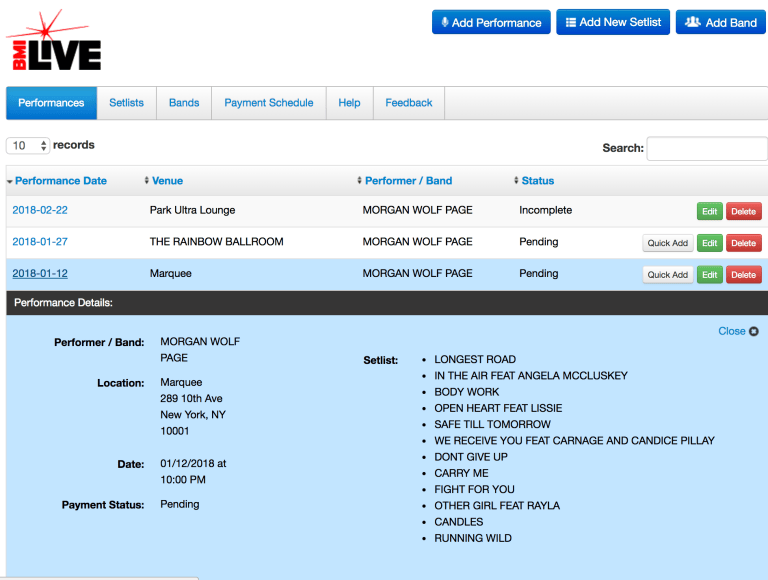Click OTHER GIRL FEAT RAYLA item
The height and width of the screenshot is (580, 768).
pyautogui.click(x=497, y=506)
